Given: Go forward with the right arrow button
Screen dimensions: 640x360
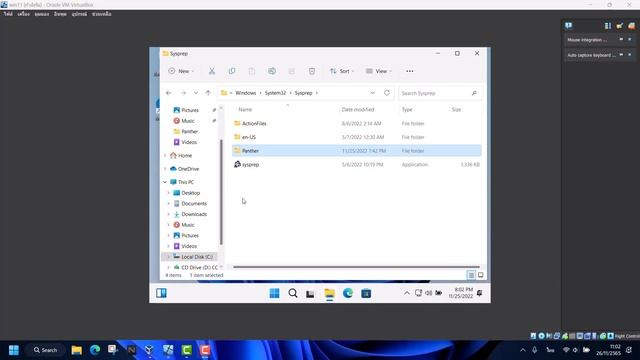Looking at the screenshot, I should click(x=183, y=93).
